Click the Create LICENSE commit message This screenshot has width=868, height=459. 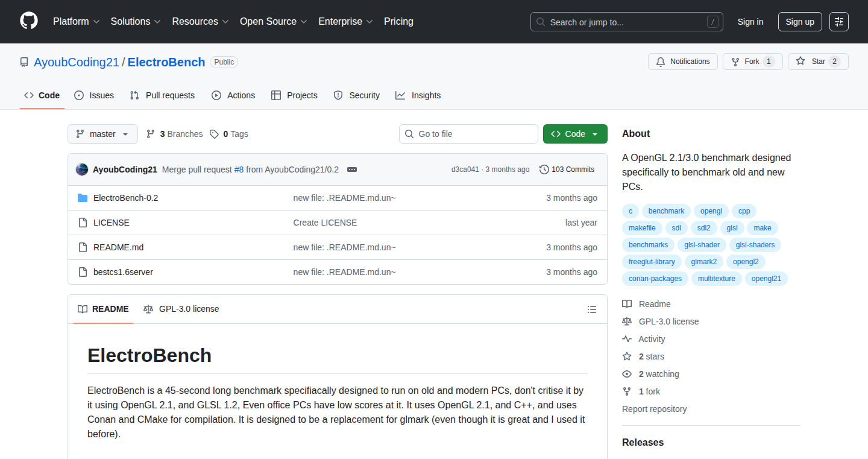click(325, 223)
